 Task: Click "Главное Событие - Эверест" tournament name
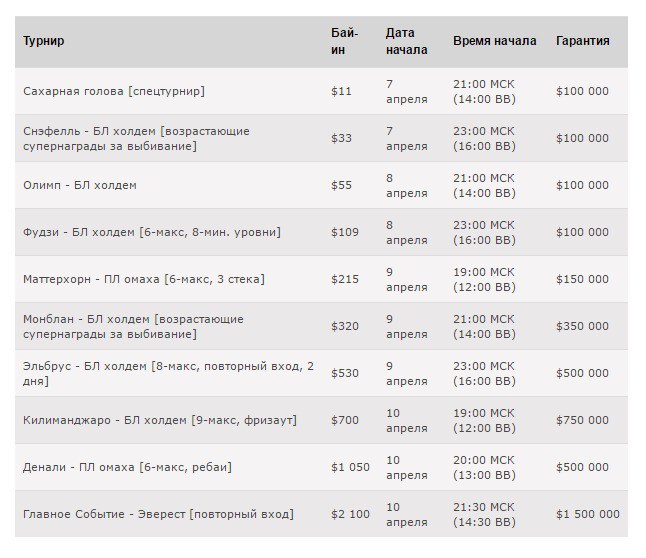[158, 514]
